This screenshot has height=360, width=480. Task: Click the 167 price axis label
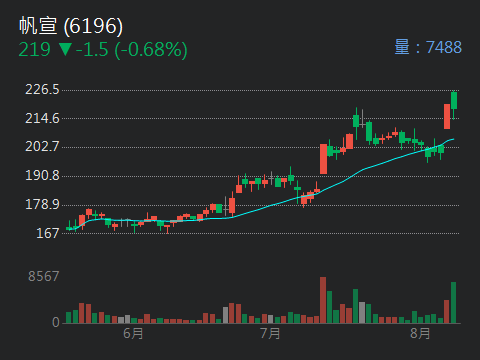48,233
